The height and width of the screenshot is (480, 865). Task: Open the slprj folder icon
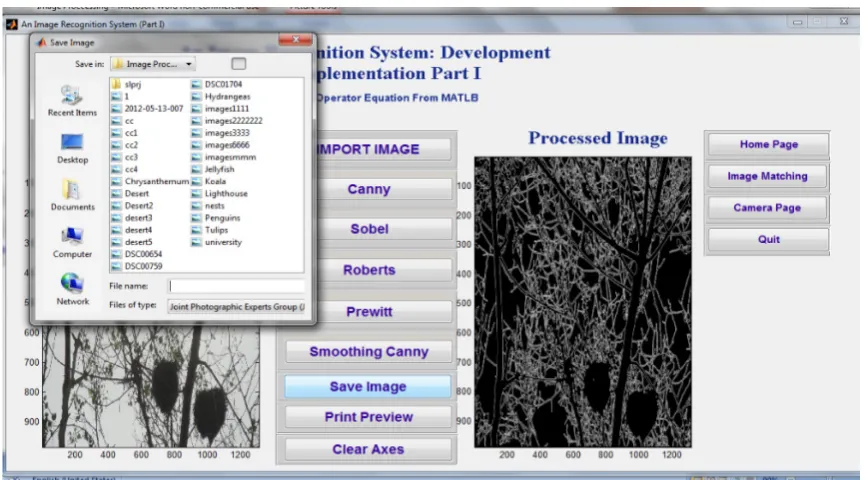(x=116, y=84)
